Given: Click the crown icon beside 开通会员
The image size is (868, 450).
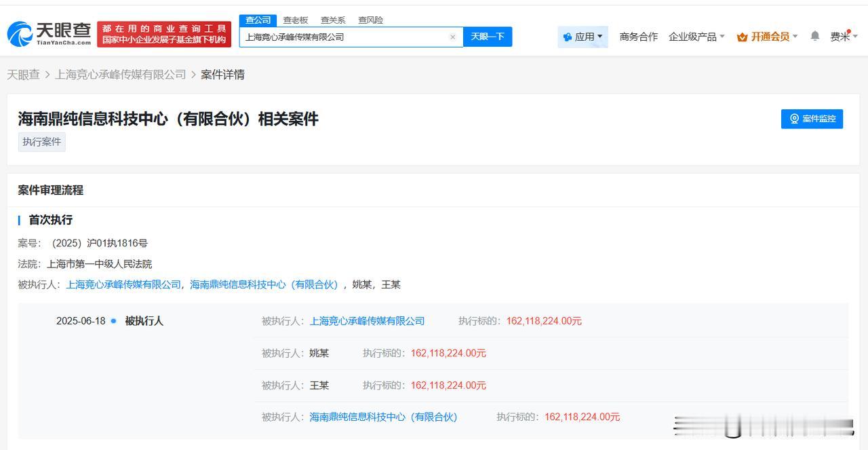Looking at the screenshot, I should tap(743, 37).
